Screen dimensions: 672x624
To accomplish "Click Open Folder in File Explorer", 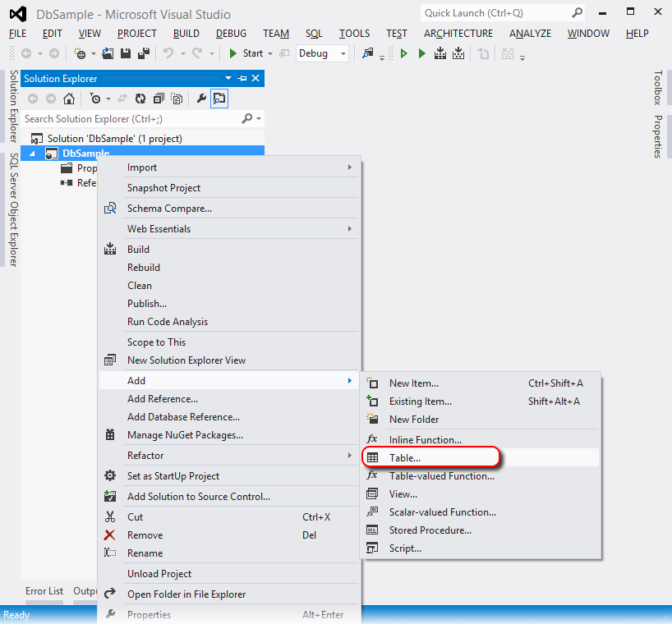I will [229, 594].
